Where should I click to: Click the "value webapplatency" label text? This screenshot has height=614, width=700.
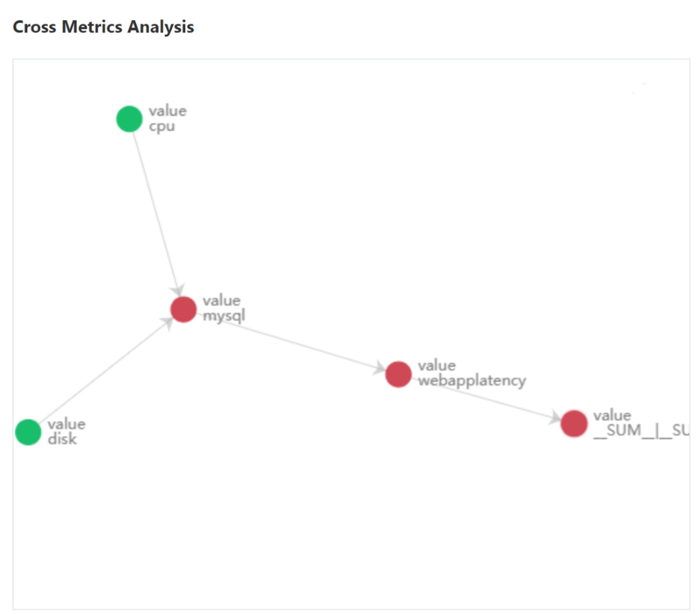(471, 373)
